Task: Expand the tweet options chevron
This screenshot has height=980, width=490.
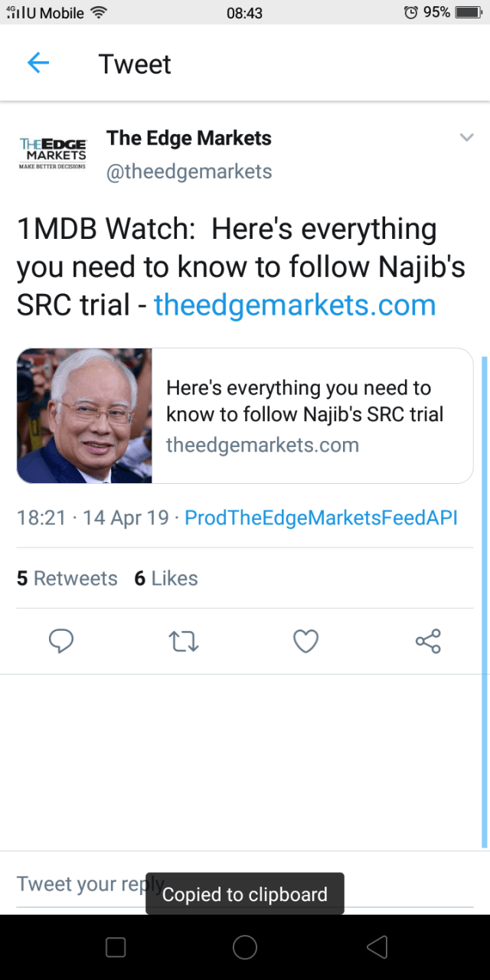Action: click(466, 138)
